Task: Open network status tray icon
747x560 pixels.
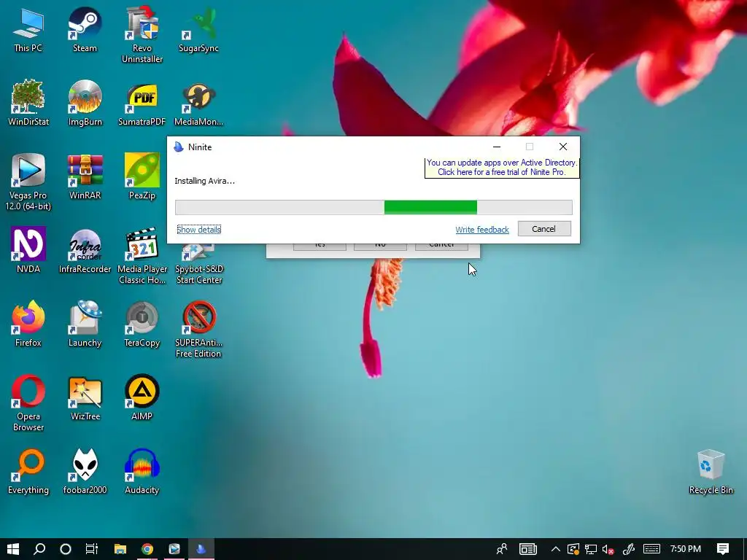Action: click(591, 549)
